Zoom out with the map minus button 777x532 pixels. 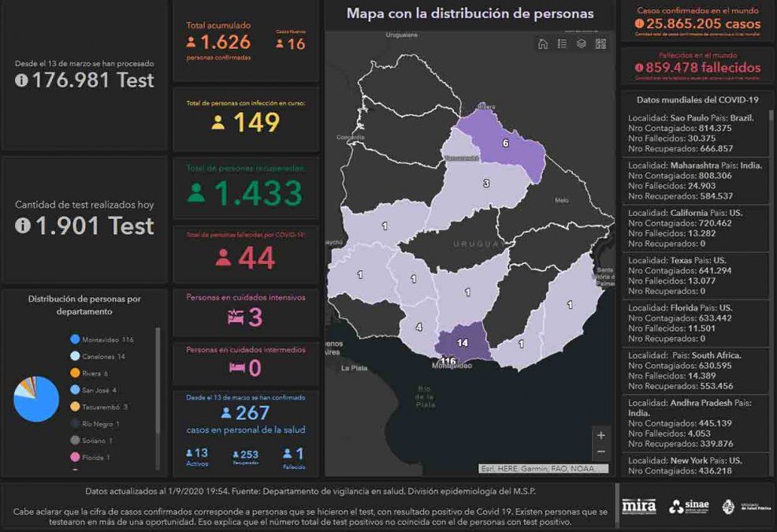coord(601,452)
